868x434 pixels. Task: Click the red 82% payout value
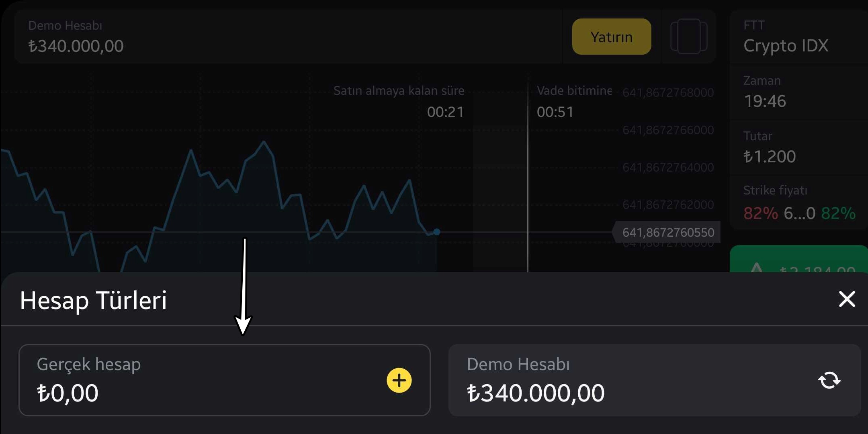(760, 213)
